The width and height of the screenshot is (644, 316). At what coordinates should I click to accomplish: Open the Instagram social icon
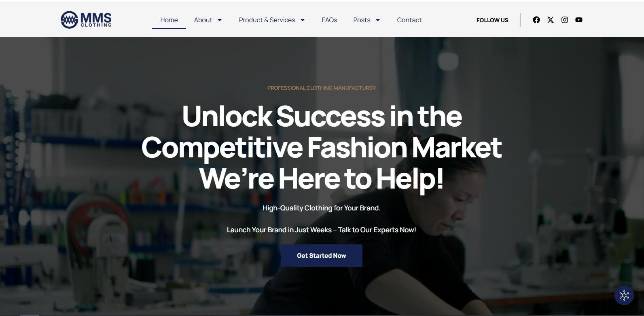[565, 20]
